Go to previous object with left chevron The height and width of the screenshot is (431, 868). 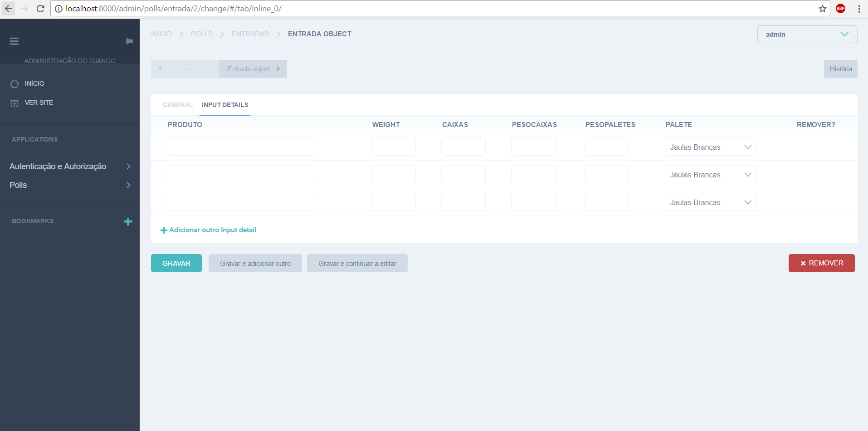pyautogui.click(x=161, y=69)
